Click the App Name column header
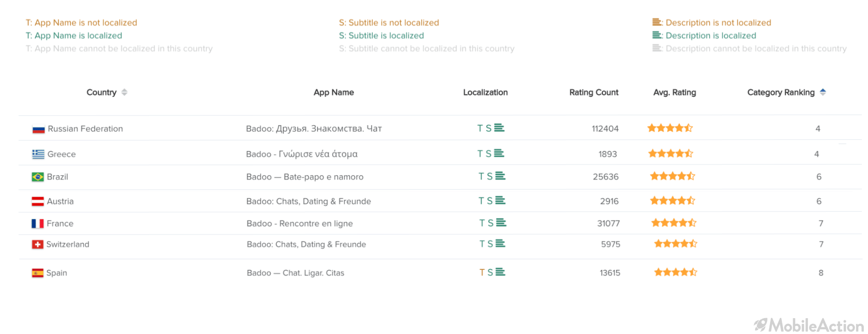This screenshot has width=868, height=334. pyautogui.click(x=334, y=92)
